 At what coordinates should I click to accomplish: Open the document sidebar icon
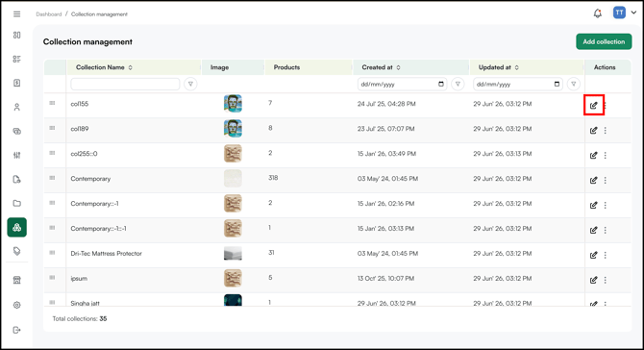pyautogui.click(x=17, y=179)
